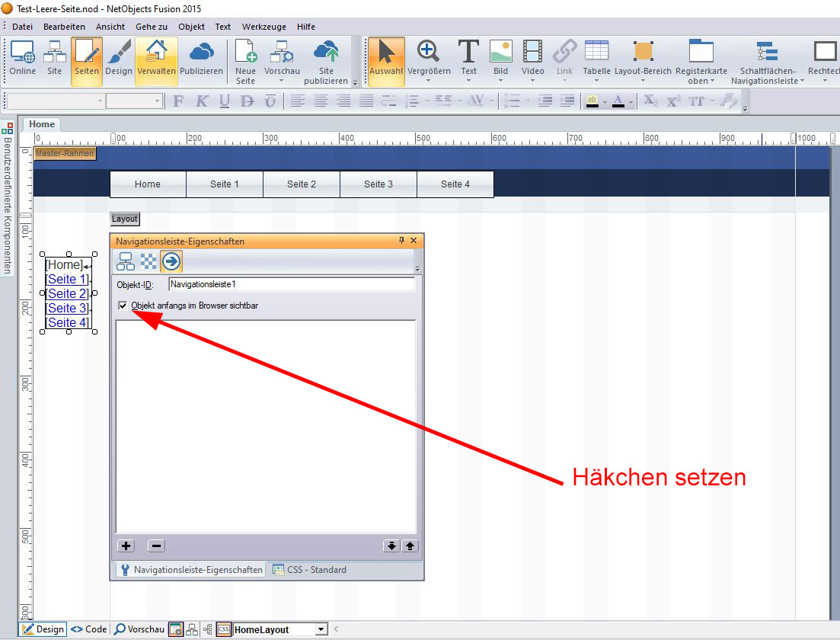Open the HomeLayout dropdown

321,629
